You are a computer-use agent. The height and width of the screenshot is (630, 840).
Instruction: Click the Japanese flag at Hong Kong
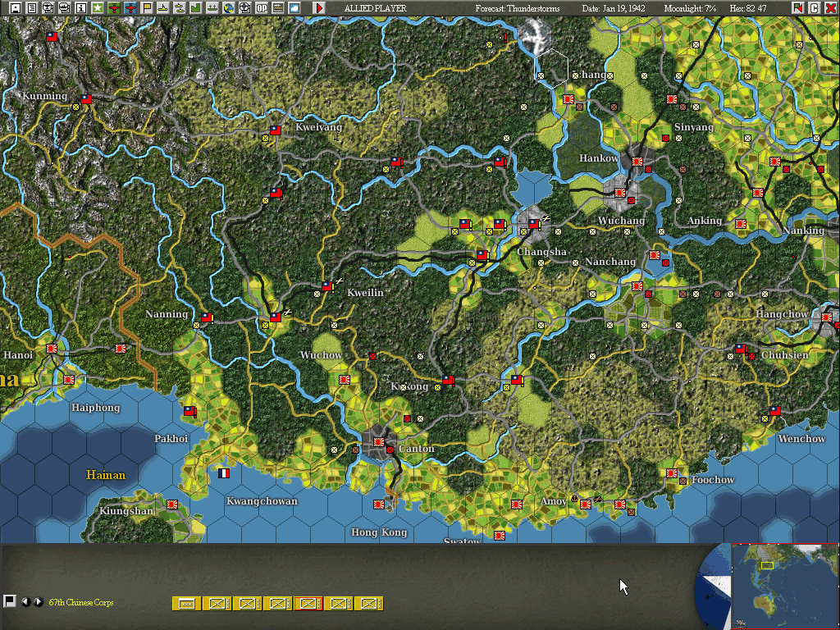coord(379,504)
